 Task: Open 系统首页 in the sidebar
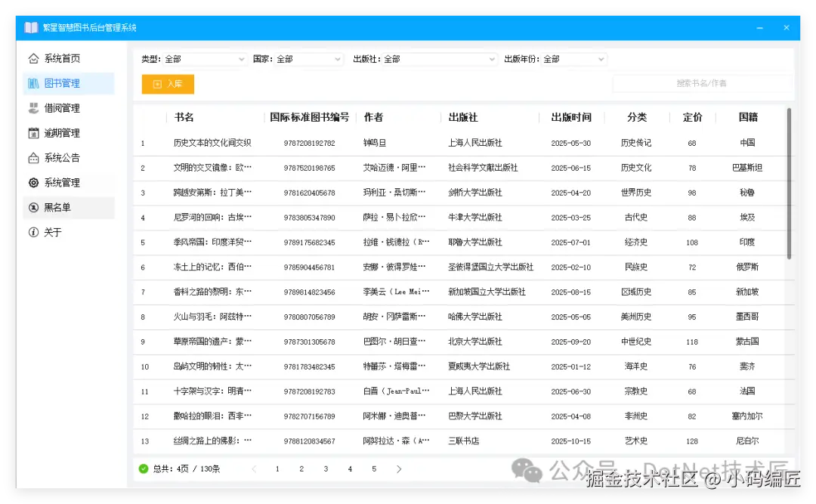coord(69,58)
